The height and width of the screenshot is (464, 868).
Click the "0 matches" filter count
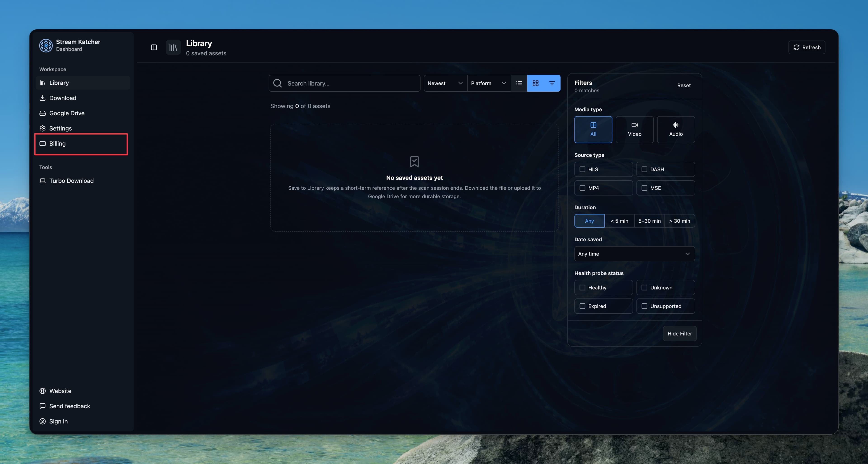[x=587, y=90]
